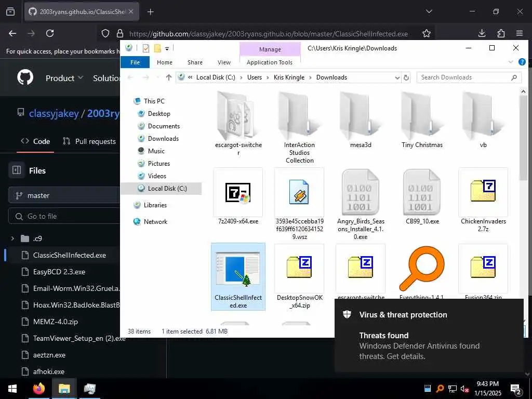The width and height of the screenshot is (532, 399).
Task: Refresh the Downloads folder view
Action: [x=406, y=77]
